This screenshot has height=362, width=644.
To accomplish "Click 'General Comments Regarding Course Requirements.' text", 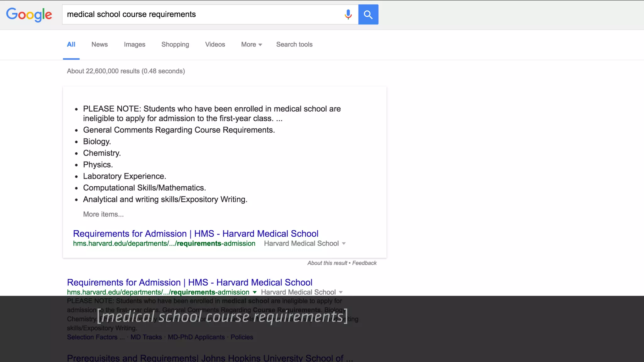I will (x=179, y=130).
